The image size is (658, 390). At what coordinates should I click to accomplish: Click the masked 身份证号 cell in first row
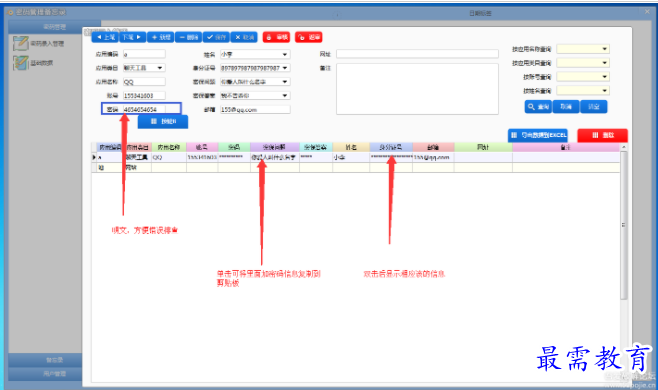pyautogui.click(x=391, y=157)
